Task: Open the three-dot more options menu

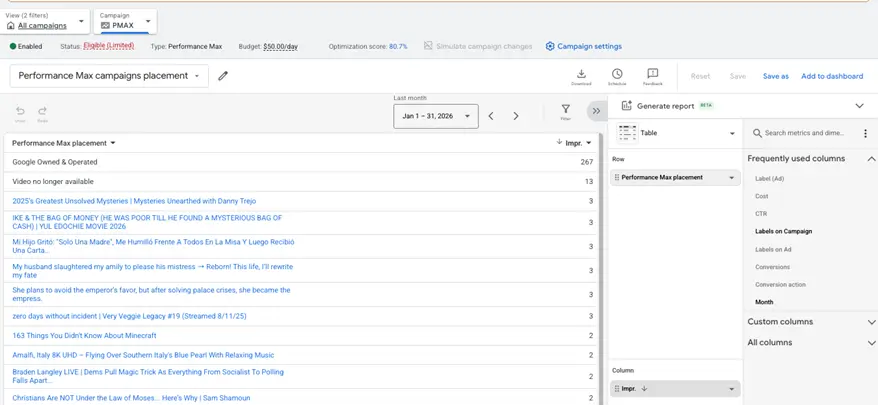Action: 865,133
